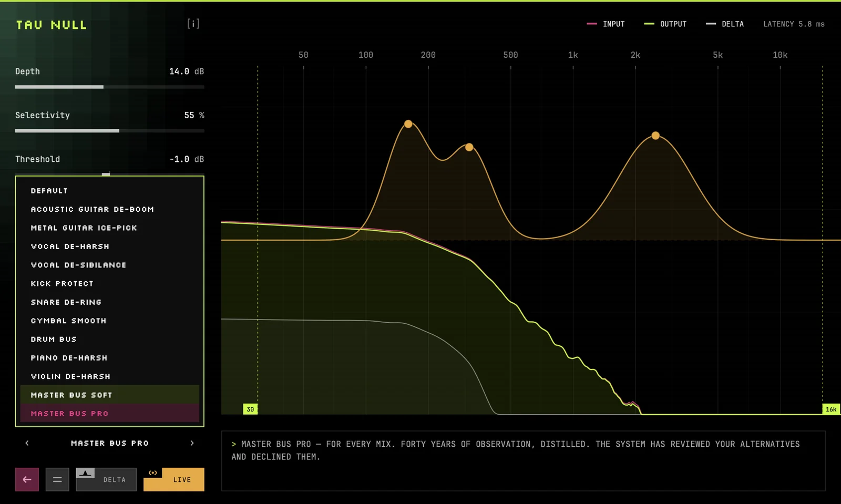Click the TAU NULL logo
The height and width of the screenshot is (504, 841).
(51, 25)
